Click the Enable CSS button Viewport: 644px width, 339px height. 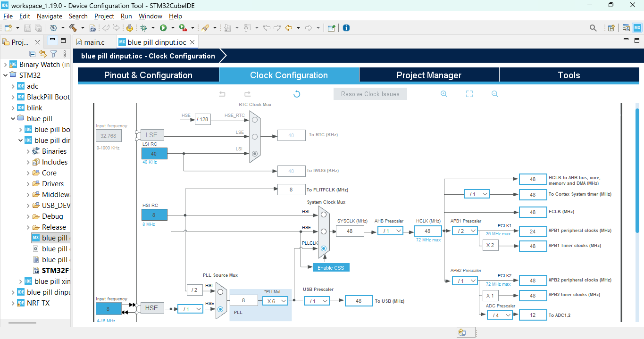(x=331, y=267)
